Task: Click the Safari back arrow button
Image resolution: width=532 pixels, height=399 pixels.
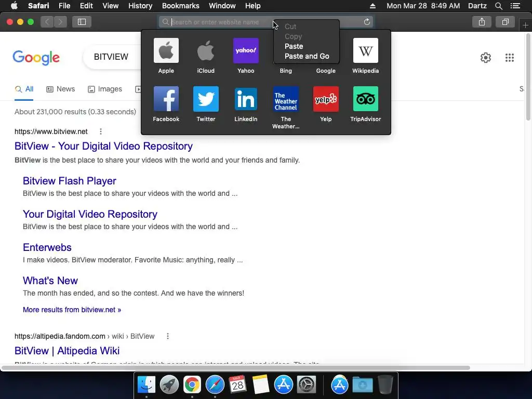Action: coord(47,22)
